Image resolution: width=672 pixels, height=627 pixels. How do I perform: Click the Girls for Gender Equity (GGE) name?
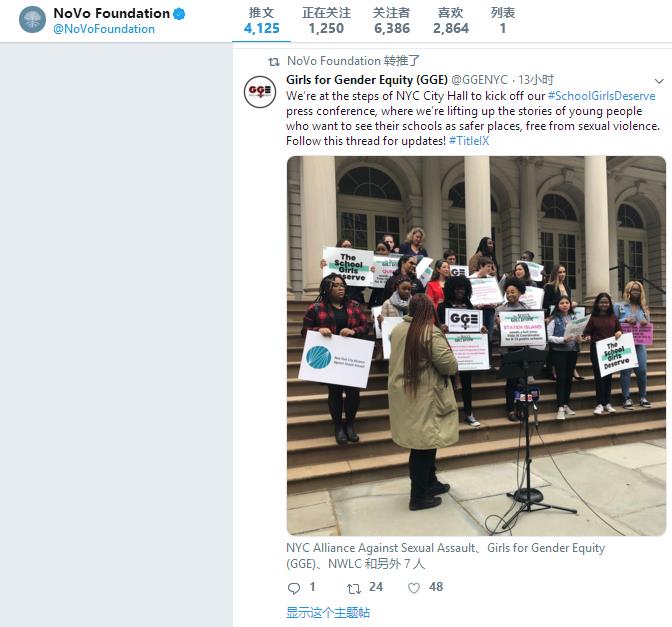367,80
